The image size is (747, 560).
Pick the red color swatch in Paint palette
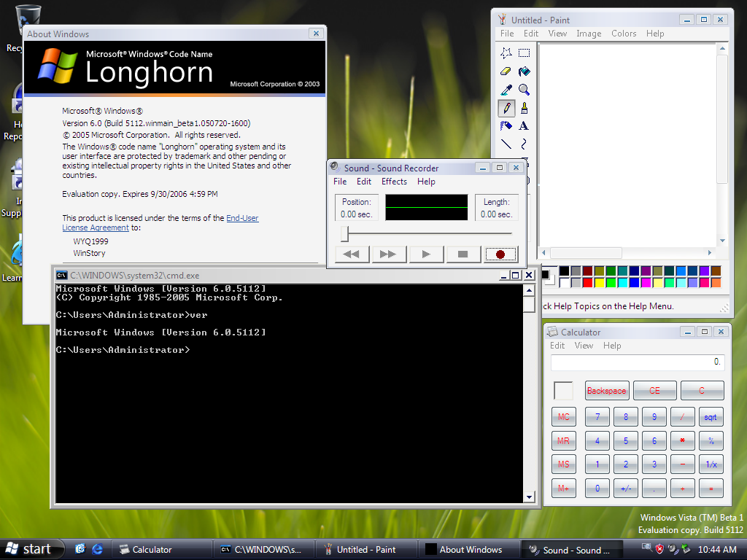(587, 283)
